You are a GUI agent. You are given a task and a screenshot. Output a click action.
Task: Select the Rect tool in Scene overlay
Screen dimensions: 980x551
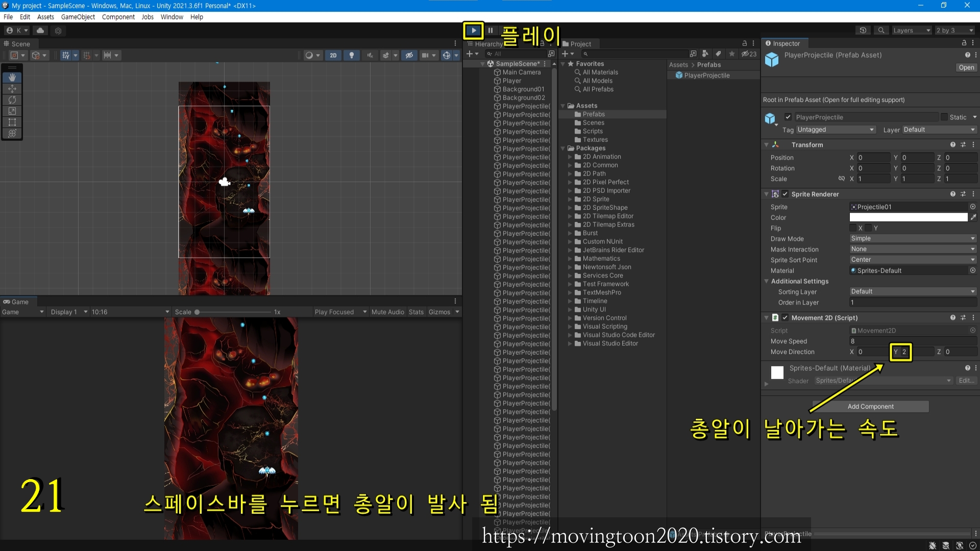tap(12, 122)
